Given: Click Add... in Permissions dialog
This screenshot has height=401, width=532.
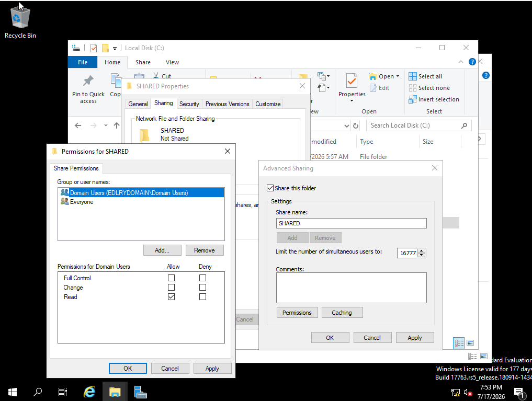Looking at the screenshot, I should point(162,250).
